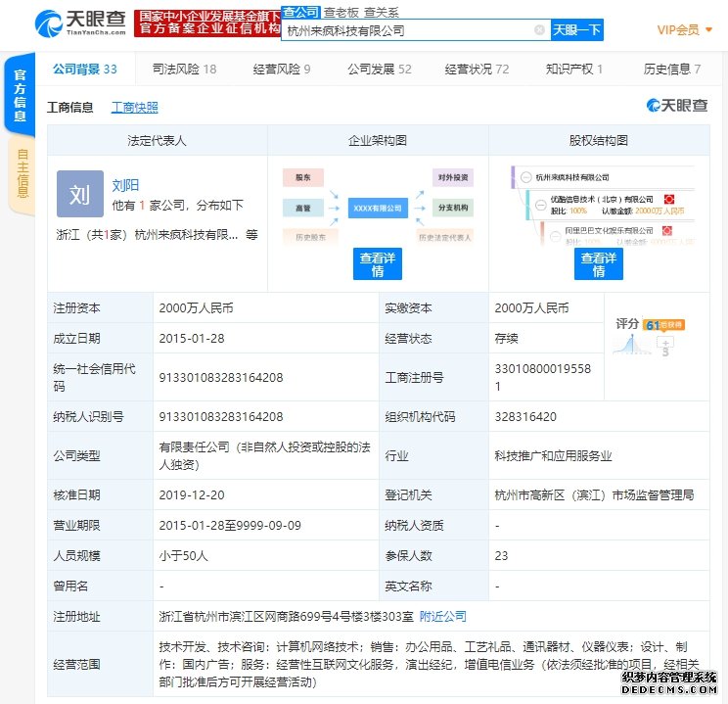Click the 对外投资 box in the structure diagram
Screen dimensions: 728x704
pyautogui.click(x=453, y=177)
